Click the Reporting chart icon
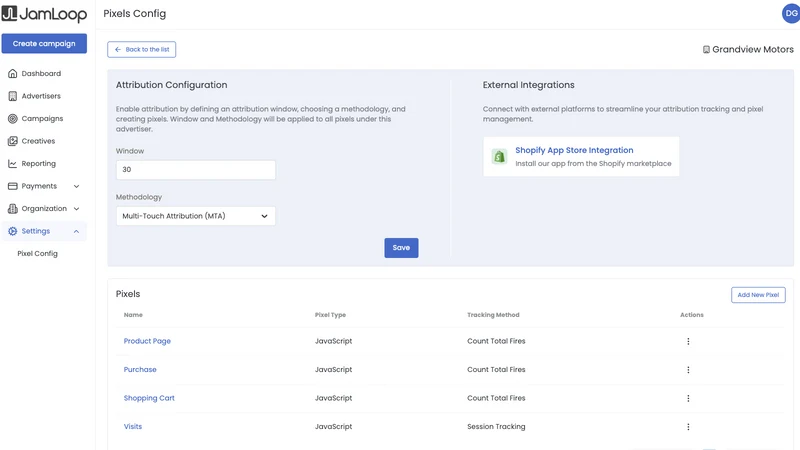This screenshot has height=450, width=800. (x=13, y=163)
